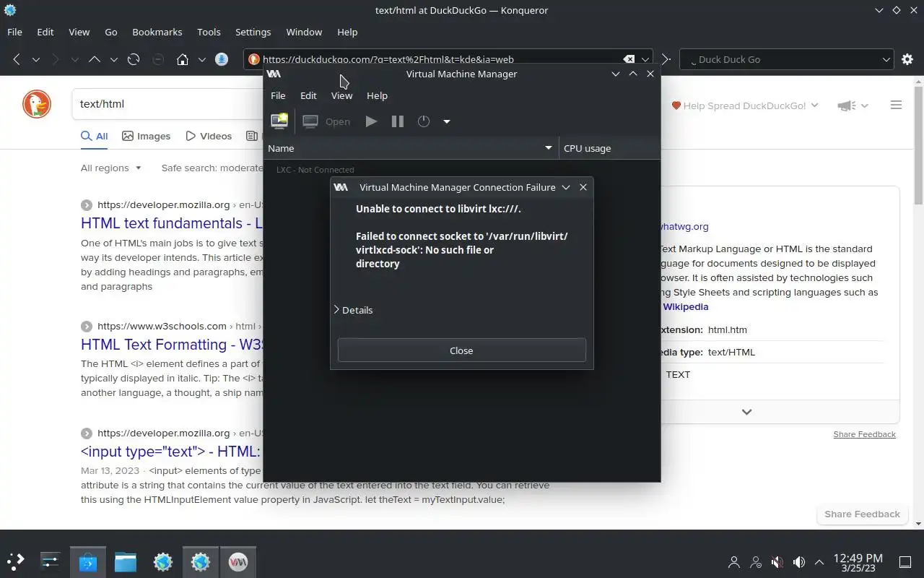Click Konqueror's Up arrow navigation icon
Image resolution: width=924 pixels, height=578 pixels.
[x=94, y=59]
